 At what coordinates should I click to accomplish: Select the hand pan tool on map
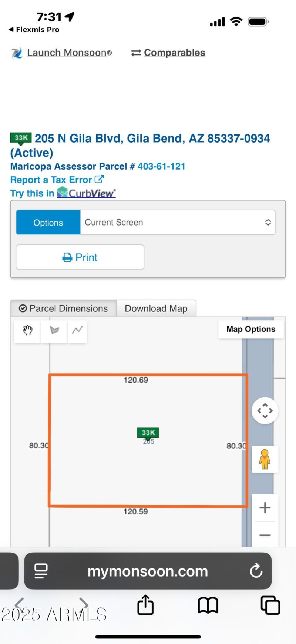(x=27, y=330)
